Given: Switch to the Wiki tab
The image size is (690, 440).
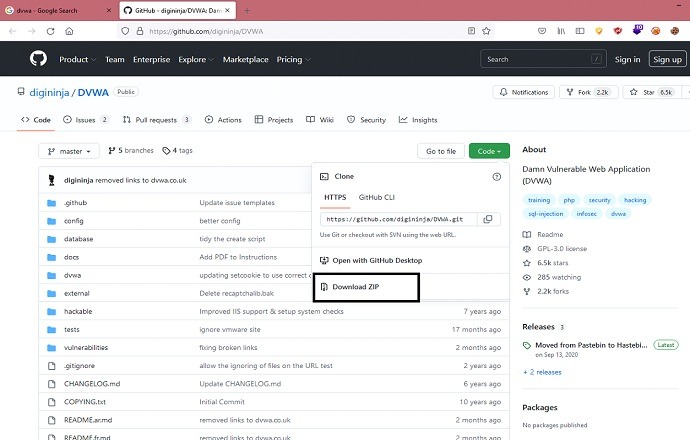Looking at the screenshot, I should click(320, 120).
